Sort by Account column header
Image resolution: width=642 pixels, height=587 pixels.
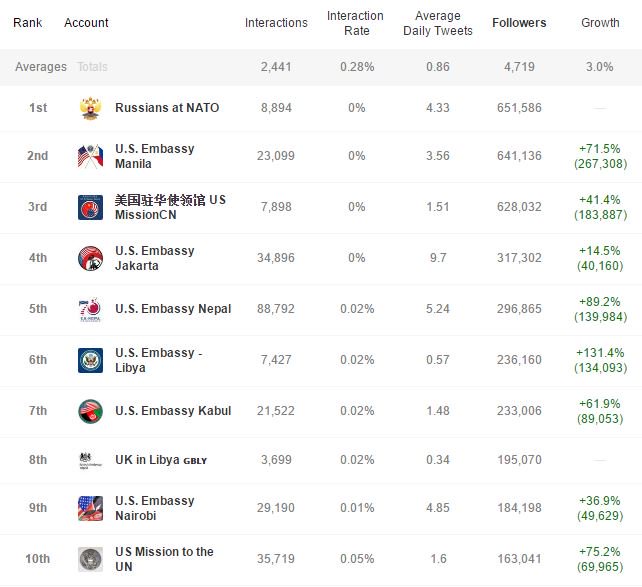(x=86, y=23)
